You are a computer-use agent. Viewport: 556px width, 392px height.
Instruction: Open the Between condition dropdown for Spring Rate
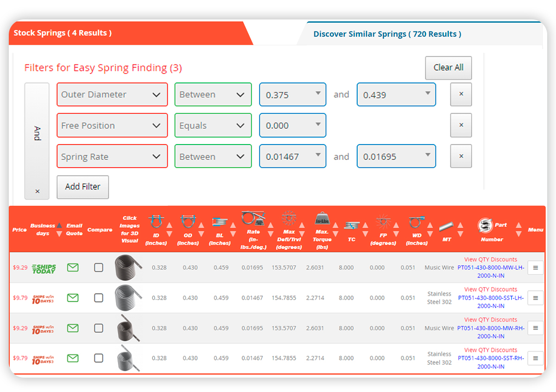(x=213, y=156)
